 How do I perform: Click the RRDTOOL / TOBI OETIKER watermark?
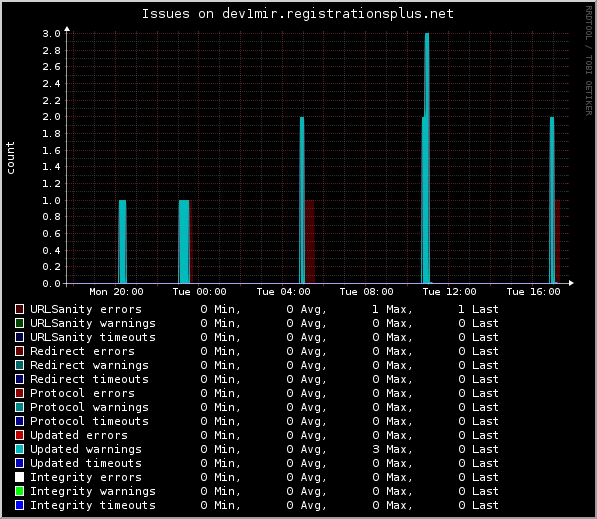pos(589,61)
